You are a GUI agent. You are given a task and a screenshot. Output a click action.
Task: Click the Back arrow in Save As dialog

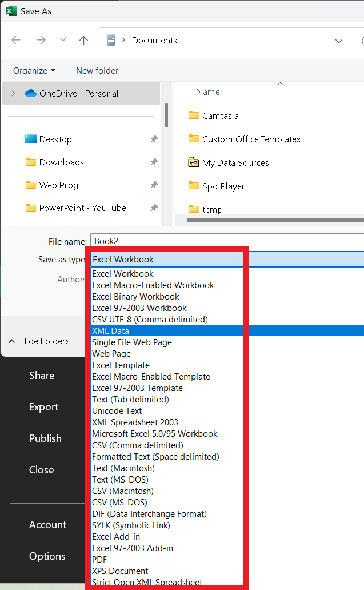16,40
